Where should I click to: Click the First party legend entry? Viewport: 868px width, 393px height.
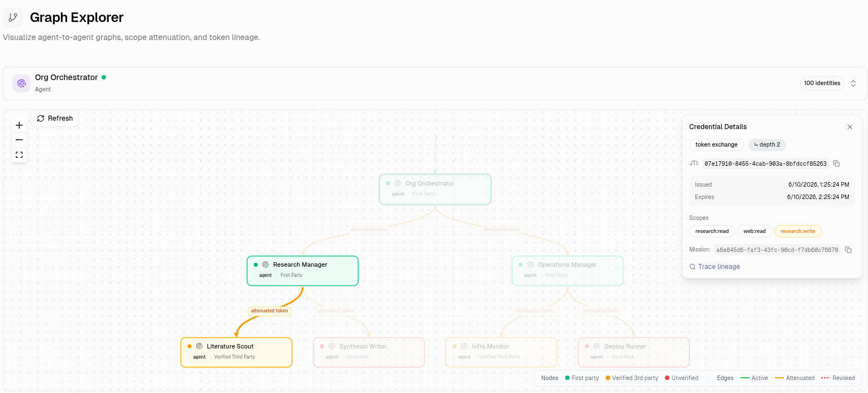pos(582,378)
